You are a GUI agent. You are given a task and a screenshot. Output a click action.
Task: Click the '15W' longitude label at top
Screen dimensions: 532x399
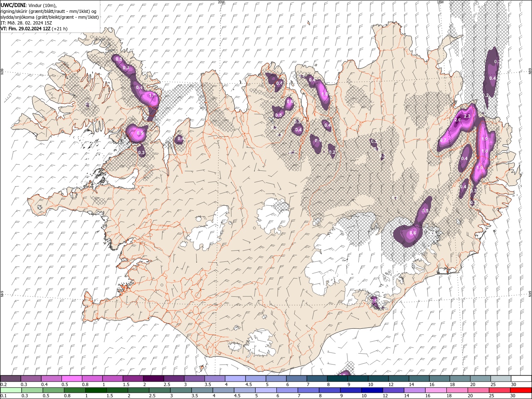click(440, 2)
